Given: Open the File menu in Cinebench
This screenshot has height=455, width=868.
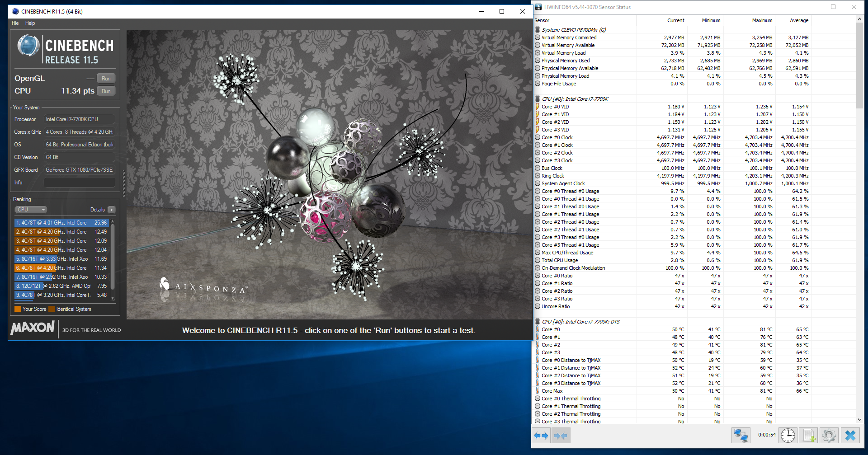Looking at the screenshot, I should 15,23.
